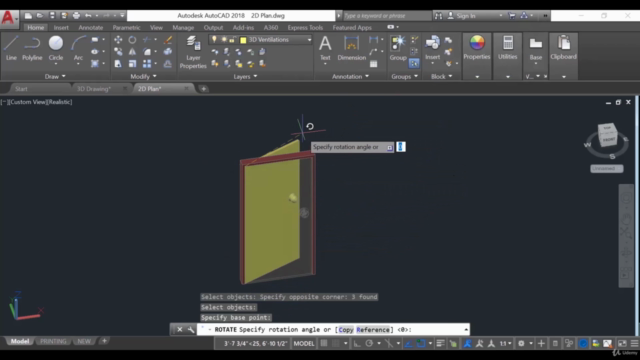This screenshot has height=360, width=640.
Task: Click the Offset tool icon
Action: click(168, 64)
